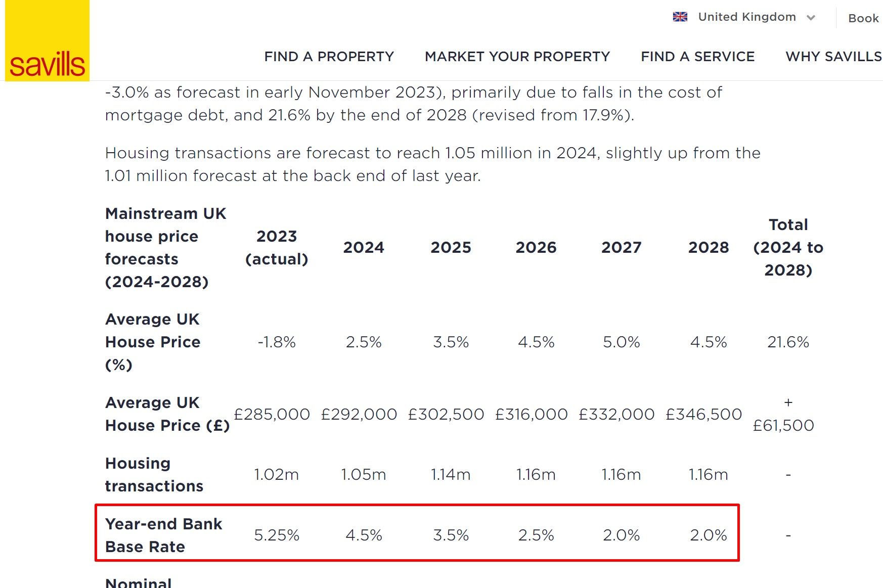This screenshot has height=588, width=883.
Task: Click the Average UK House Price (%) label
Action: (x=153, y=342)
